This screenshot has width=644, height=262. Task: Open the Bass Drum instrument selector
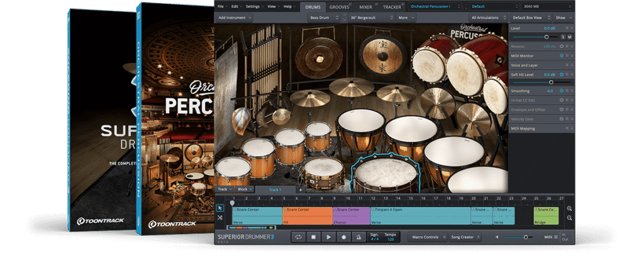click(324, 18)
